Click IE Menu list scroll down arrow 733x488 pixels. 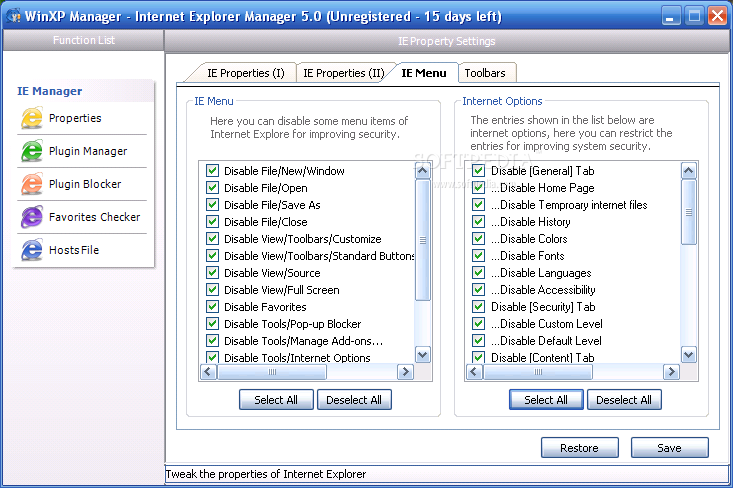click(x=423, y=354)
